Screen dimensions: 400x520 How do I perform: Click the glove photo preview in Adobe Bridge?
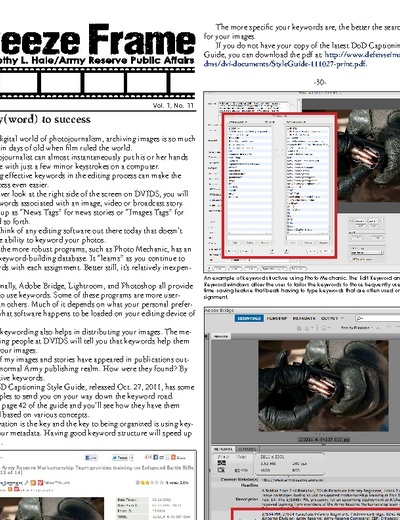(x=323, y=386)
